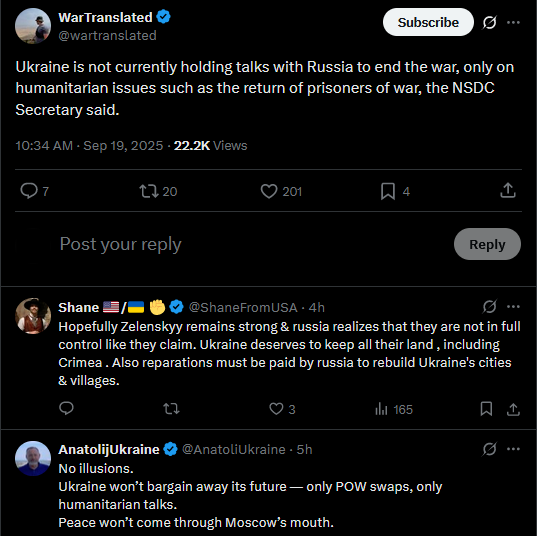This screenshot has height=536, width=537.
Task: Open WarTranslated profile picture
Action: (x=33, y=26)
